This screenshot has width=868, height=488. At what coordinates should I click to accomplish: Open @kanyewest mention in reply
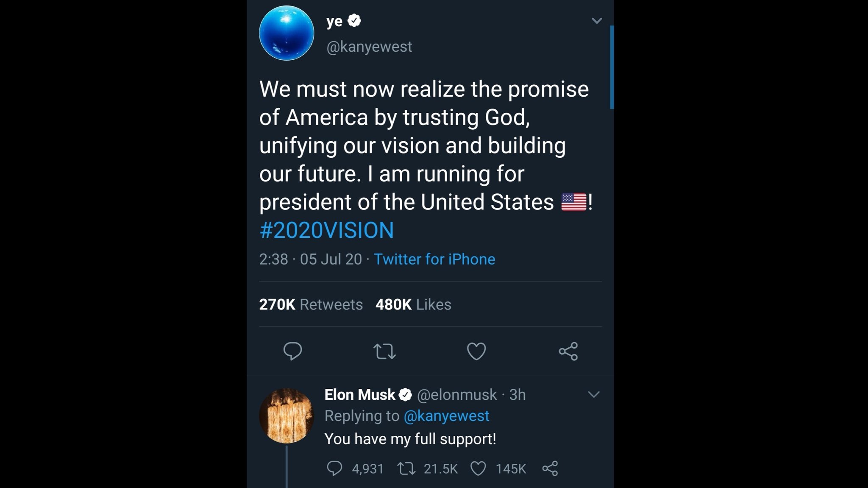pos(446,416)
